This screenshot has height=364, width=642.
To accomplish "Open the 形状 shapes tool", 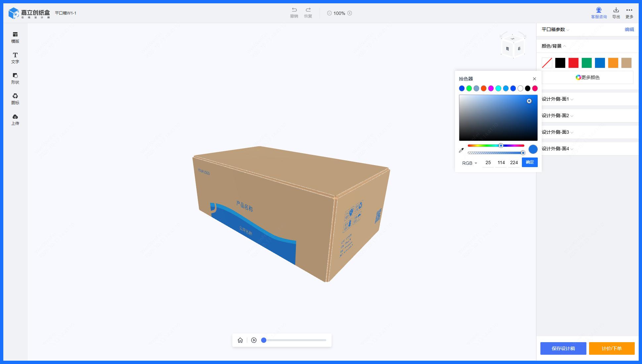I will pyautogui.click(x=15, y=78).
